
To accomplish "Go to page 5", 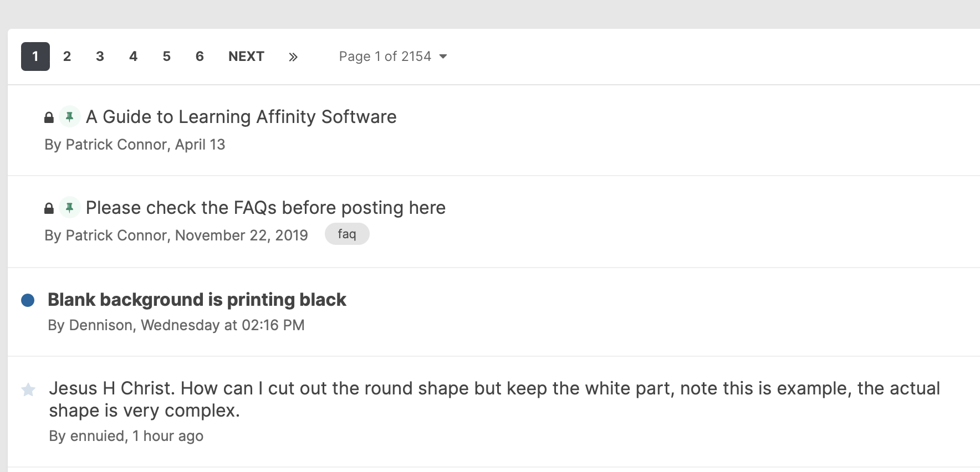I will click(x=166, y=57).
